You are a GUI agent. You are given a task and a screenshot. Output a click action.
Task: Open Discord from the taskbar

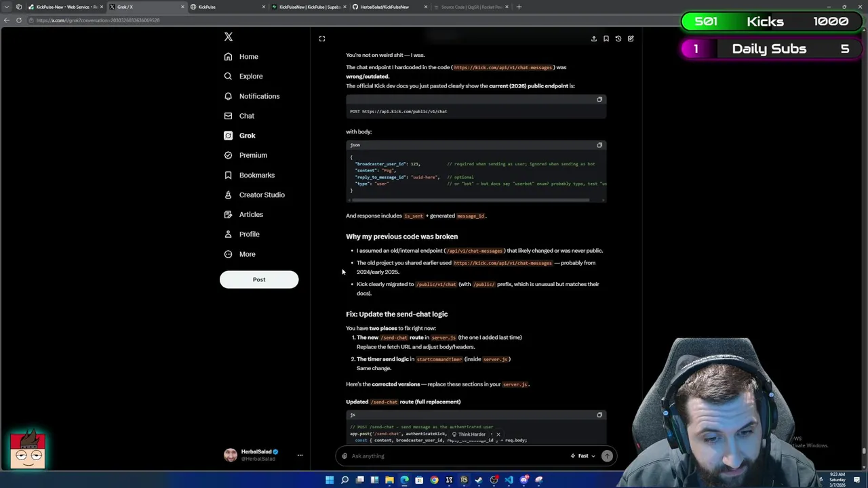click(x=524, y=480)
